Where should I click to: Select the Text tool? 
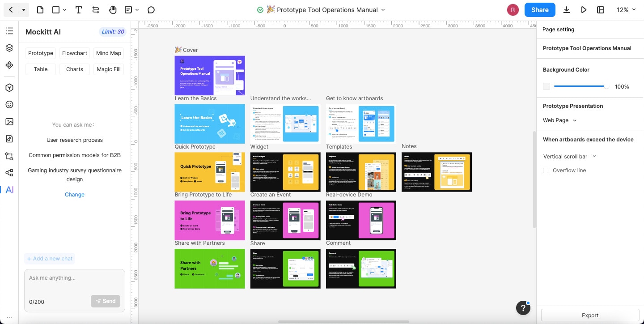tap(79, 10)
